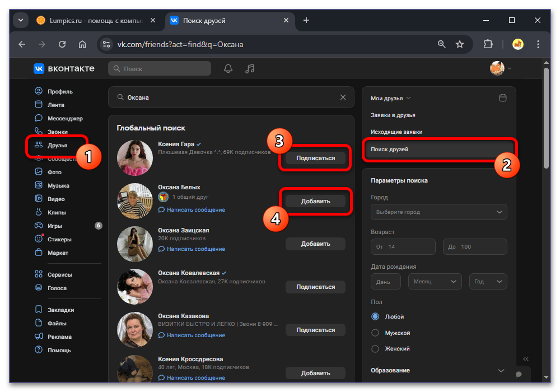The image size is (560, 392).
Task: Add Оксана Белых as friend
Action: click(x=315, y=202)
